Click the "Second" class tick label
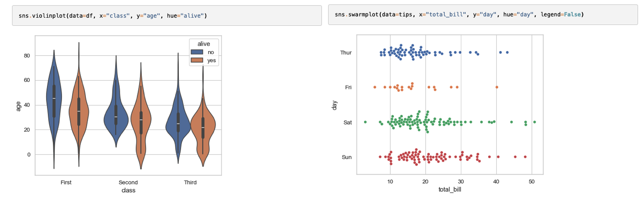Image resolution: width=644 pixels, height=201 pixels. click(x=128, y=182)
